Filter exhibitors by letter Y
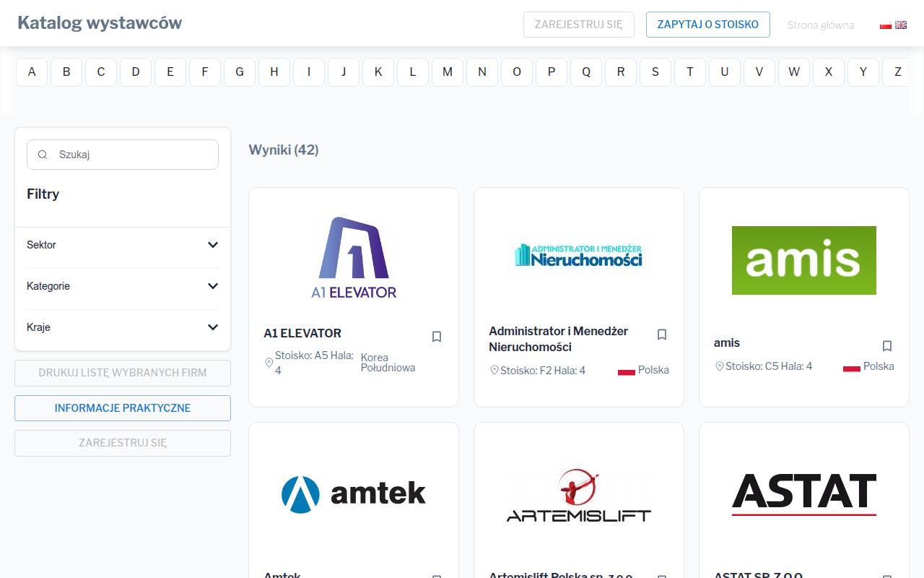924x578 pixels. 863,72
